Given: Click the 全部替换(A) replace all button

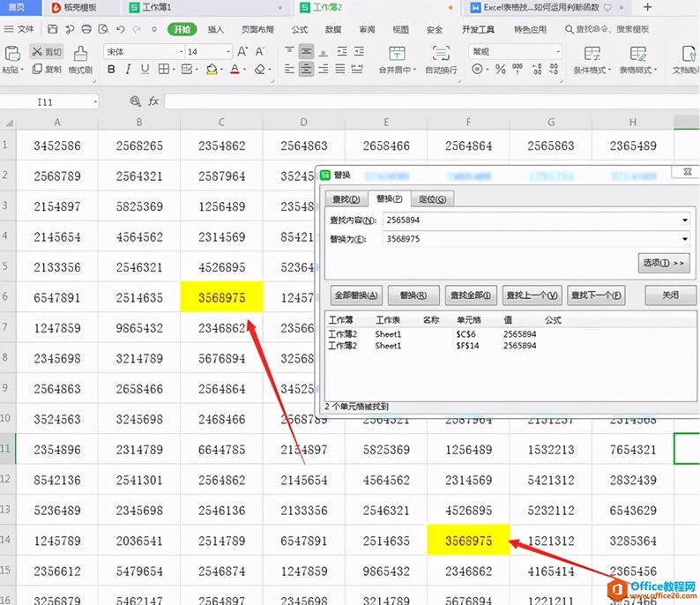Looking at the screenshot, I should coord(356,295).
